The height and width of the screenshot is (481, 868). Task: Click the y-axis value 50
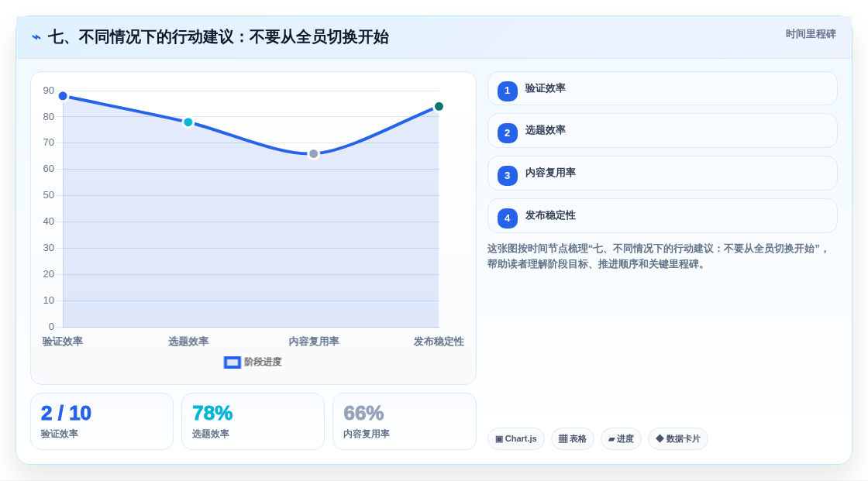pyautogui.click(x=49, y=195)
